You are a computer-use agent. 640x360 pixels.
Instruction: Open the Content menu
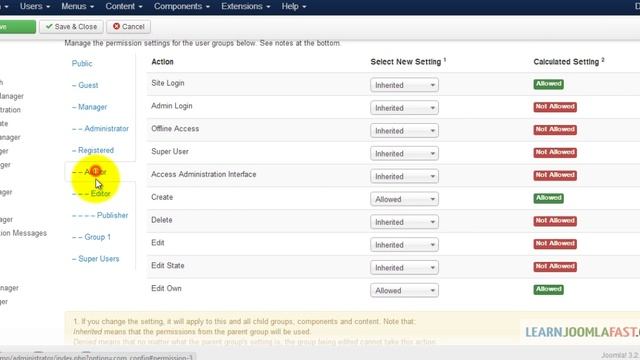(124, 7)
